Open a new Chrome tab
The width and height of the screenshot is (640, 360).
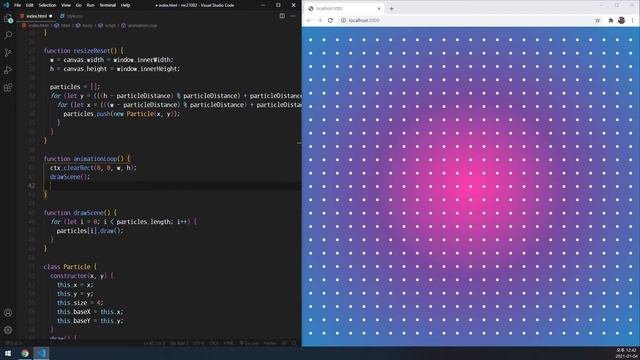pos(391,9)
